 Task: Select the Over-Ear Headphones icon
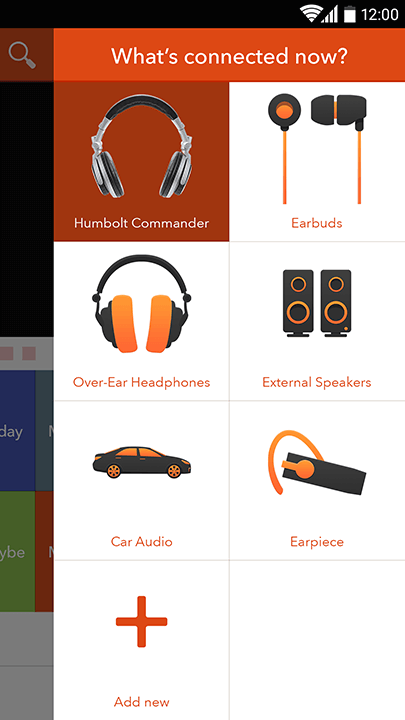pyautogui.click(x=141, y=304)
